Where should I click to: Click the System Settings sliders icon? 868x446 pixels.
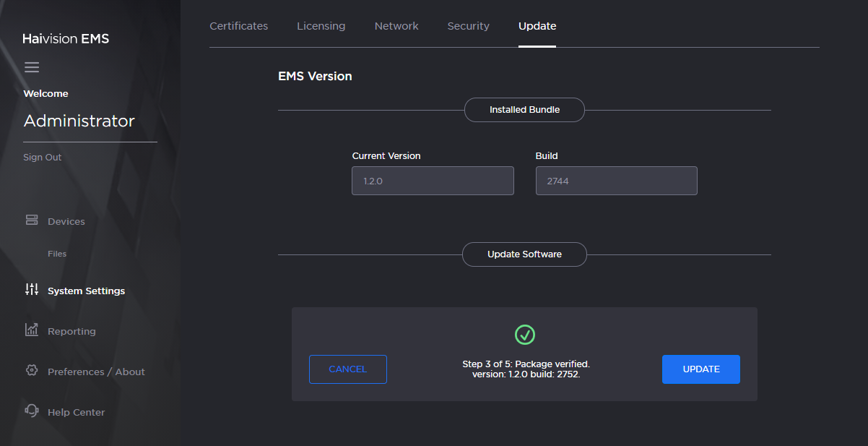[31, 290]
